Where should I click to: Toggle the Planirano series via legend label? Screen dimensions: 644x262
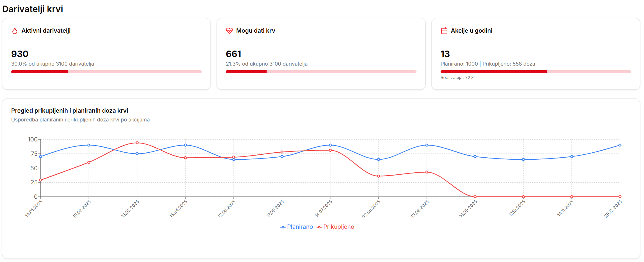click(300, 227)
